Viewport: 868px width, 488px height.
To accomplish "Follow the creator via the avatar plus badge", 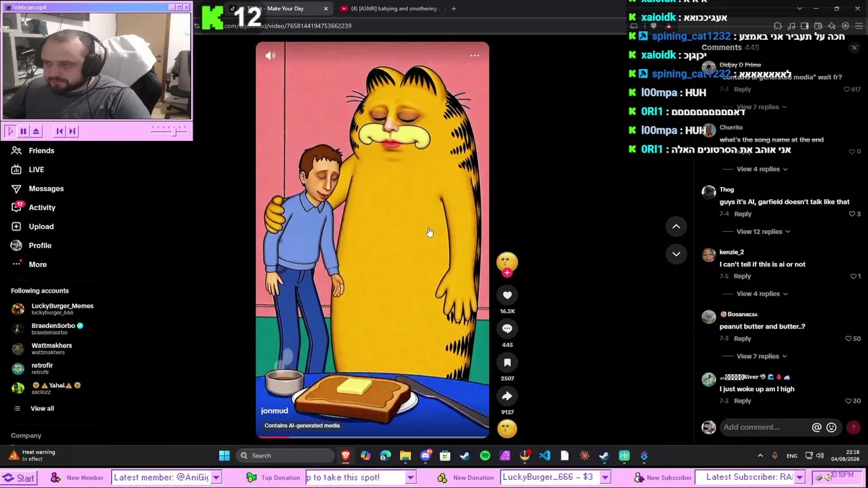I will point(507,272).
